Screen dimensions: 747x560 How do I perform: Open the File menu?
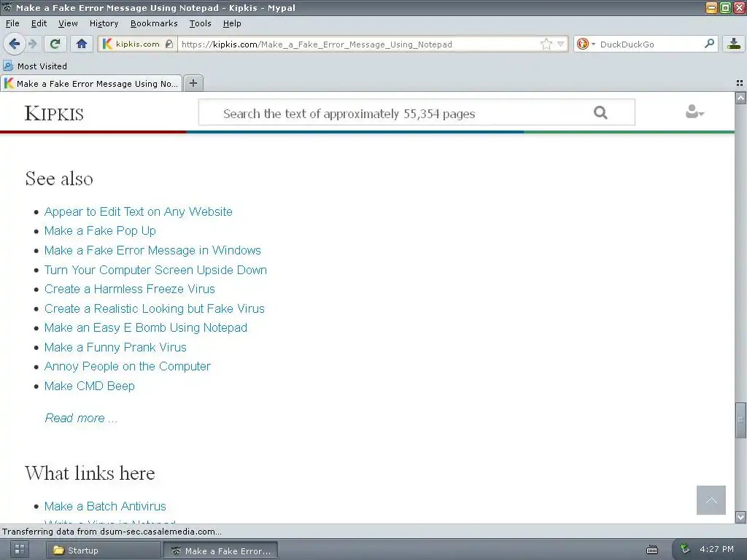(12, 23)
